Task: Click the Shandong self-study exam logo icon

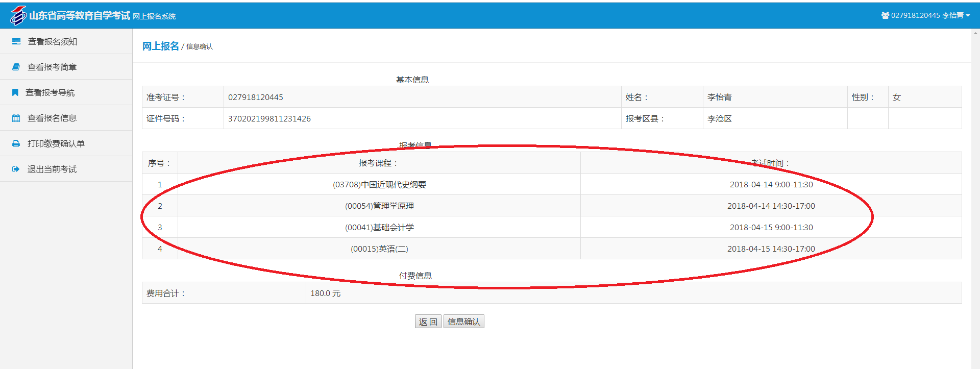Action: click(18, 15)
